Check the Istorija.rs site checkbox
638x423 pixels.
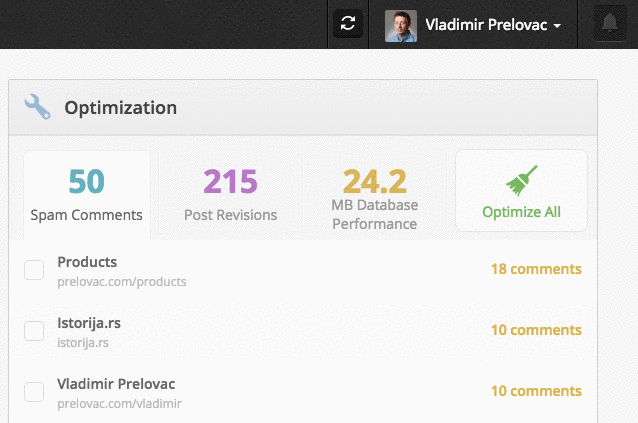pyautogui.click(x=34, y=331)
